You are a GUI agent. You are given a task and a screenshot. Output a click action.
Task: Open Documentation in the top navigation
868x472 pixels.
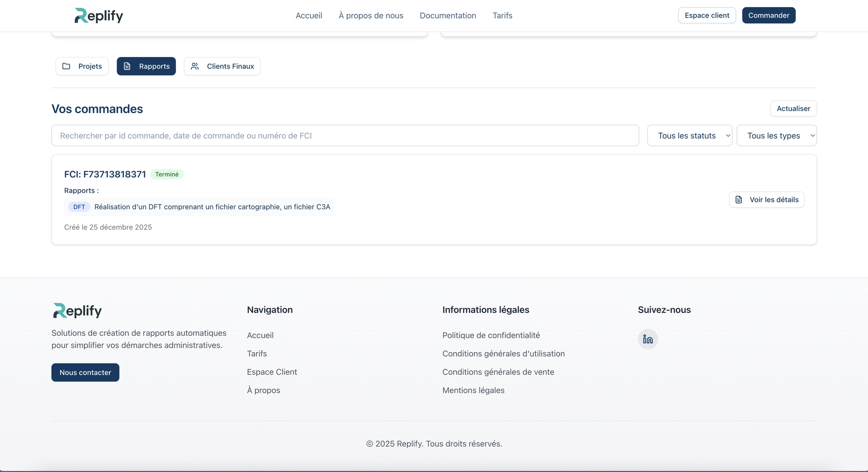[x=448, y=15]
